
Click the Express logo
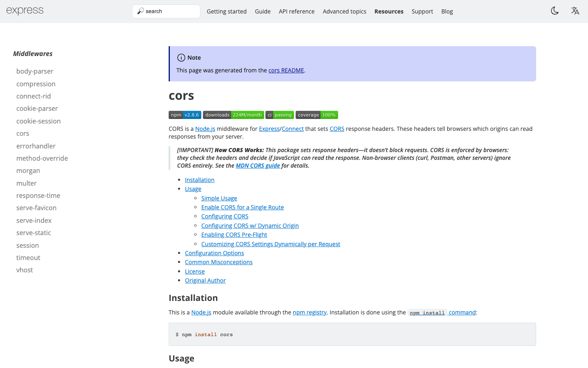click(25, 11)
